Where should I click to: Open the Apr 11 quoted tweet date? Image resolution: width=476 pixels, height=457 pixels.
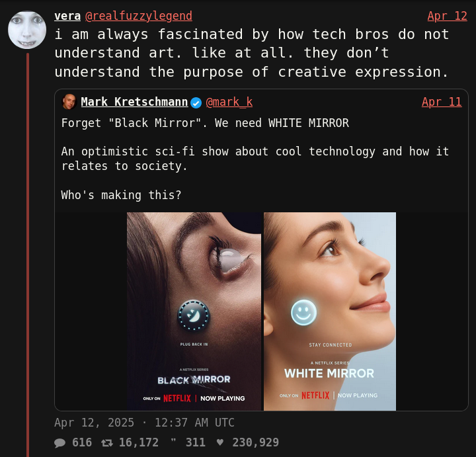(x=442, y=102)
